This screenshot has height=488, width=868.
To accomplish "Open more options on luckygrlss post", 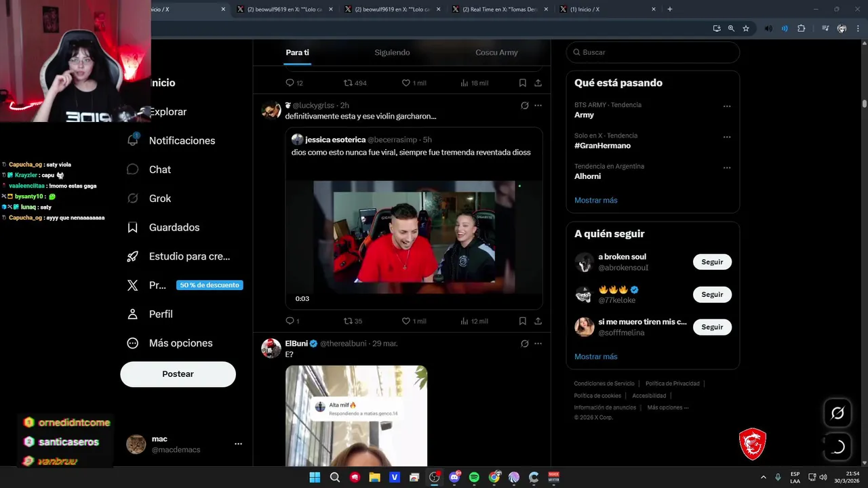I will (538, 106).
